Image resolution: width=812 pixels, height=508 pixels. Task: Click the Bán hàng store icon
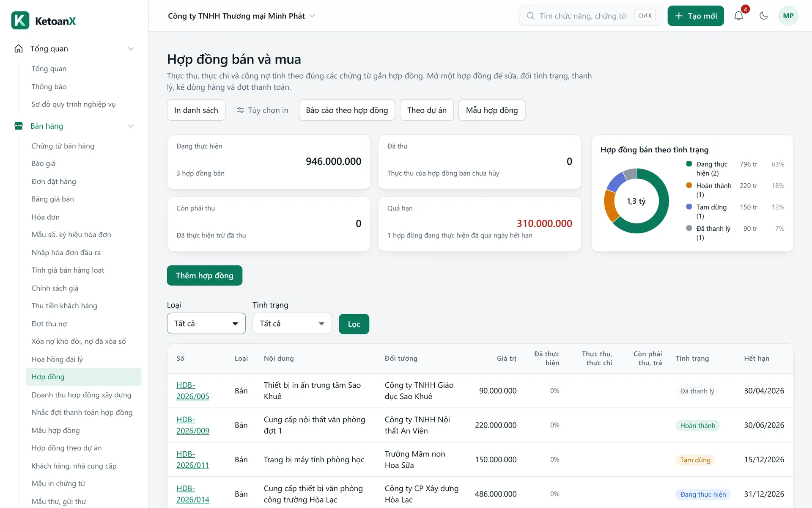click(19, 126)
